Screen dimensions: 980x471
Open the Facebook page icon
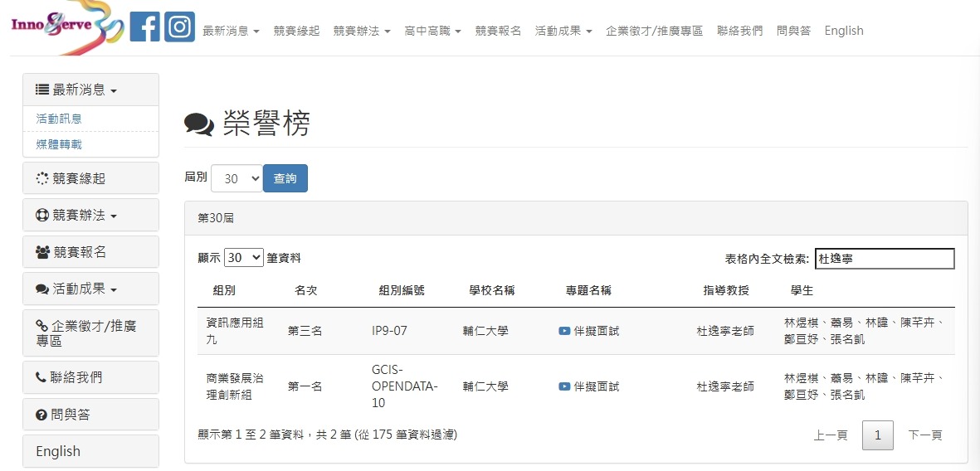point(145,27)
